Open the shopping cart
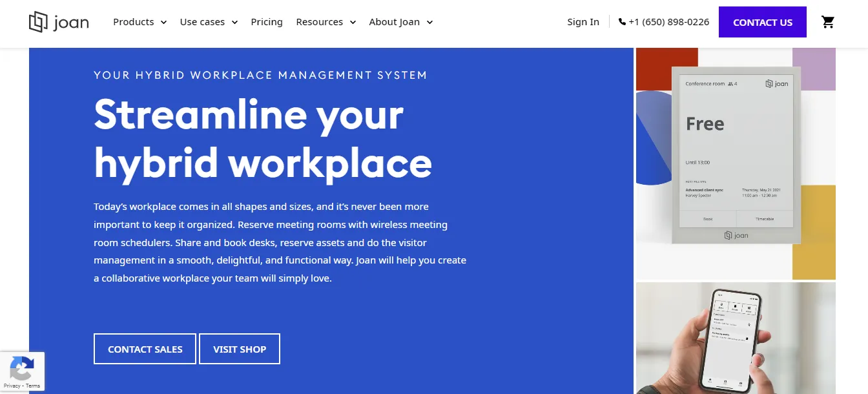 tap(827, 22)
